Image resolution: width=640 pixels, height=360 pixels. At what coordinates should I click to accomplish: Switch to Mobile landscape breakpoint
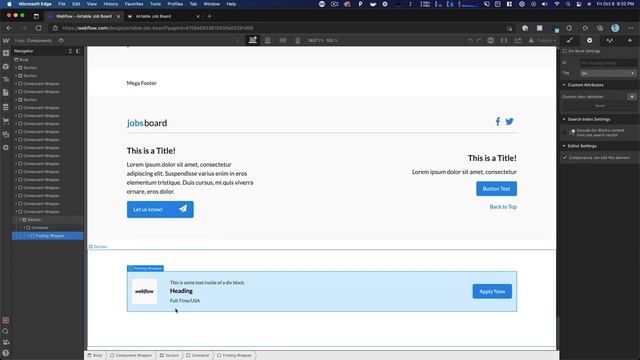pyautogui.click(x=282, y=40)
